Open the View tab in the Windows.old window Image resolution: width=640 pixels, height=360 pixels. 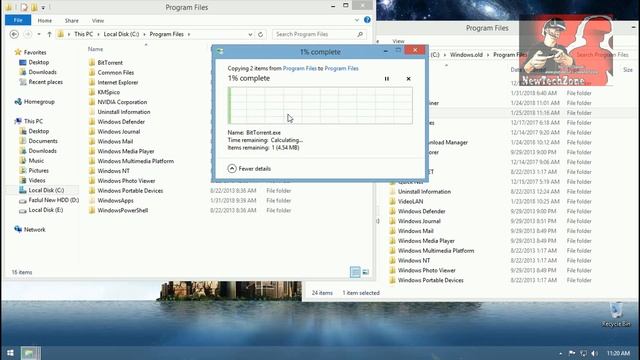coord(398,41)
